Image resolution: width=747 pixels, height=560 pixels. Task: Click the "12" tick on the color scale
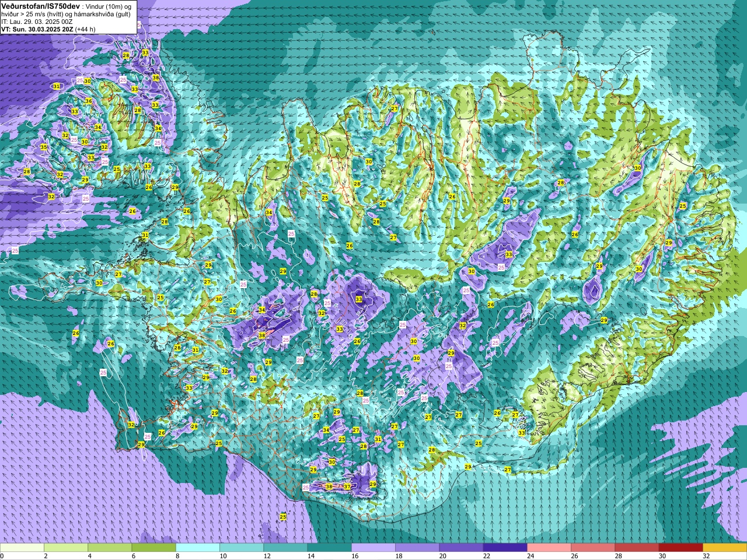267,556
